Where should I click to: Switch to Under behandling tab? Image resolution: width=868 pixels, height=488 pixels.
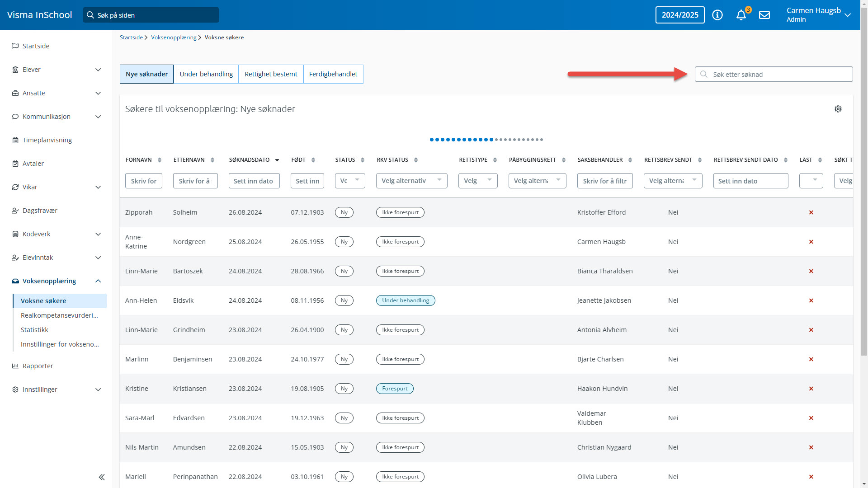tap(206, 74)
